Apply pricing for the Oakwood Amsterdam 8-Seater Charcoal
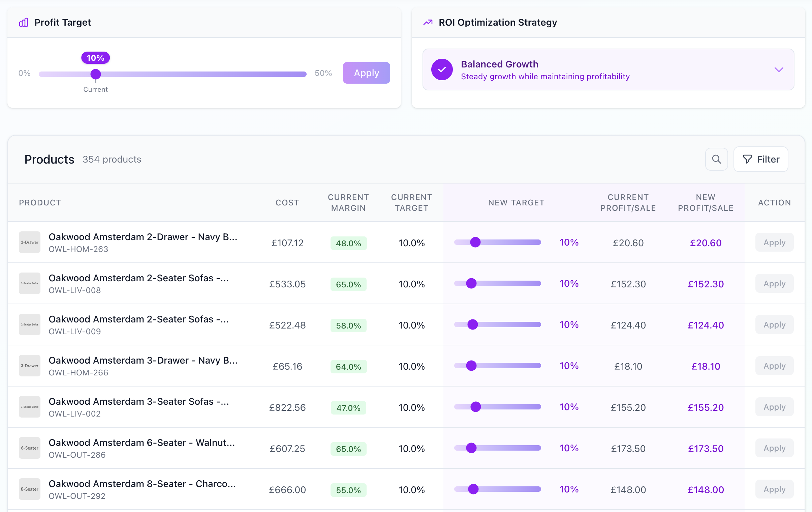 point(774,489)
